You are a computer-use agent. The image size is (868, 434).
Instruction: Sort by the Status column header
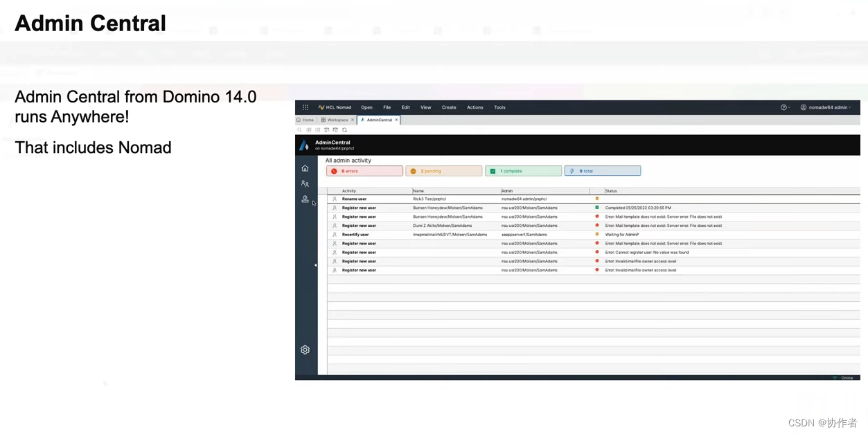(611, 191)
